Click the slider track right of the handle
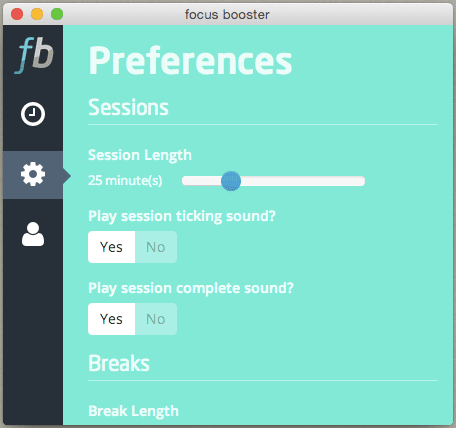 303,181
